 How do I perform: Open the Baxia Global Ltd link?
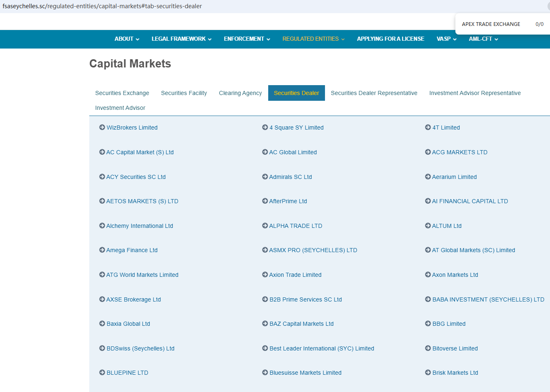[x=128, y=324]
